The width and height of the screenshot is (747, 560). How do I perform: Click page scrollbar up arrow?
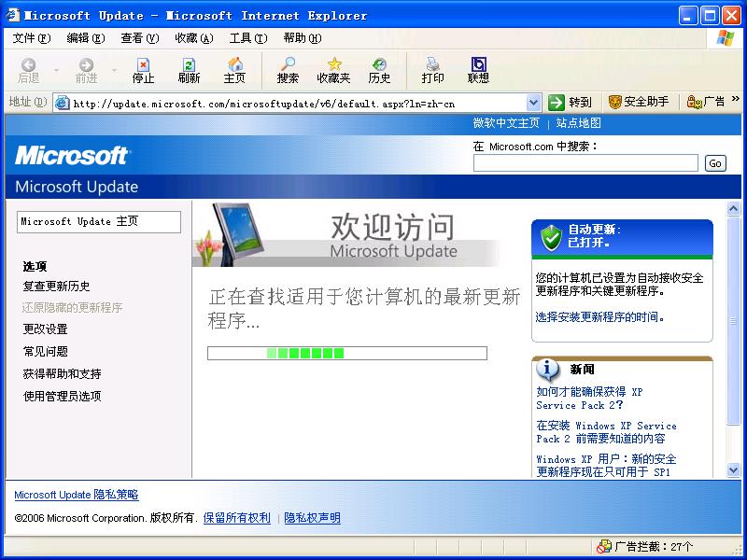click(x=733, y=208)
